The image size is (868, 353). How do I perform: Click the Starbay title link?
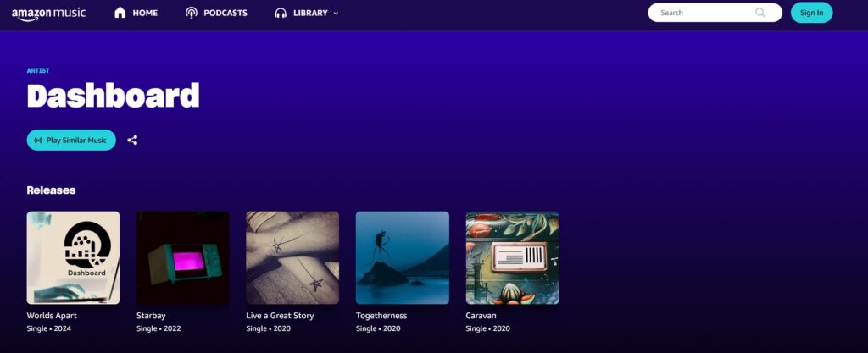151,316
